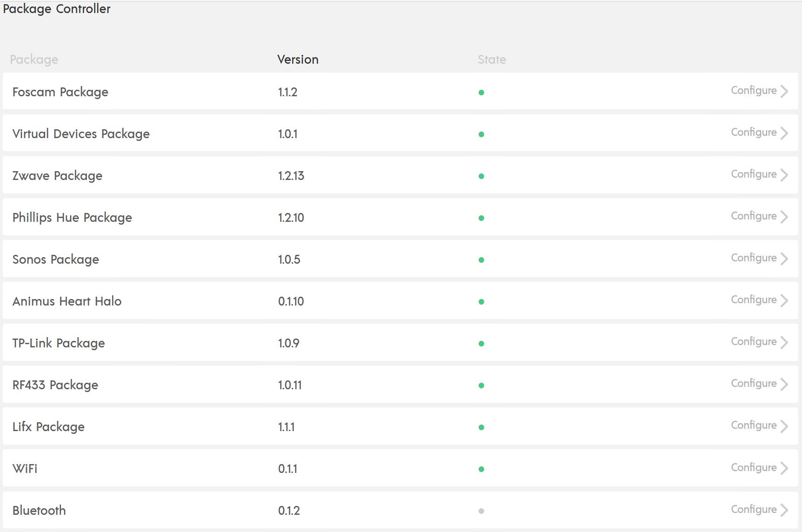Viewport: 802px width, 532px height.
Task: Click version 1.1.2 of Foscam
Action: 287,92
